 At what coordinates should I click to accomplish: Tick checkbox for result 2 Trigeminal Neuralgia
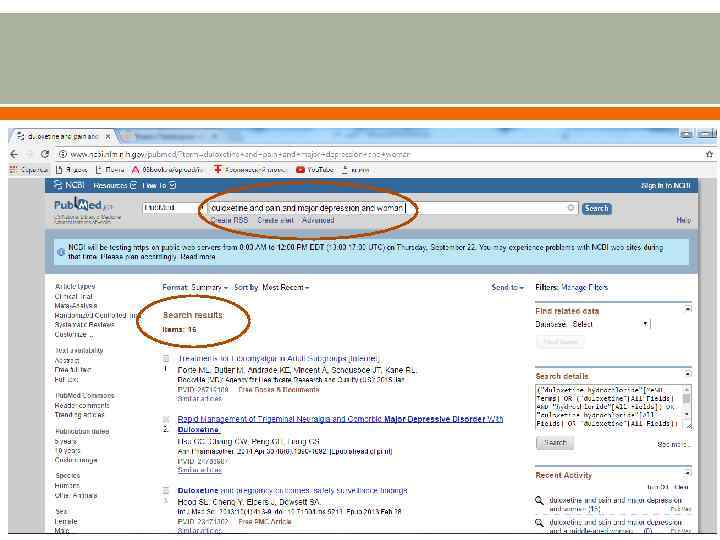(166, 419)
